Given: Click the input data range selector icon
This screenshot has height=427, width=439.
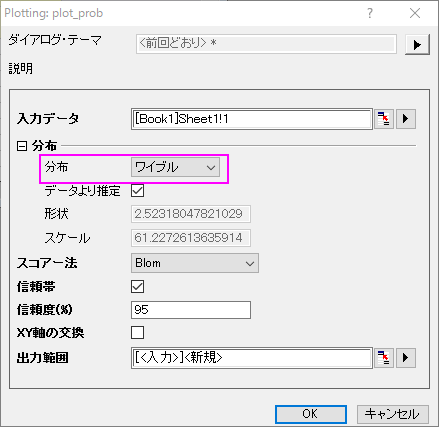Looking at the screenshot, I should point(384,119).
